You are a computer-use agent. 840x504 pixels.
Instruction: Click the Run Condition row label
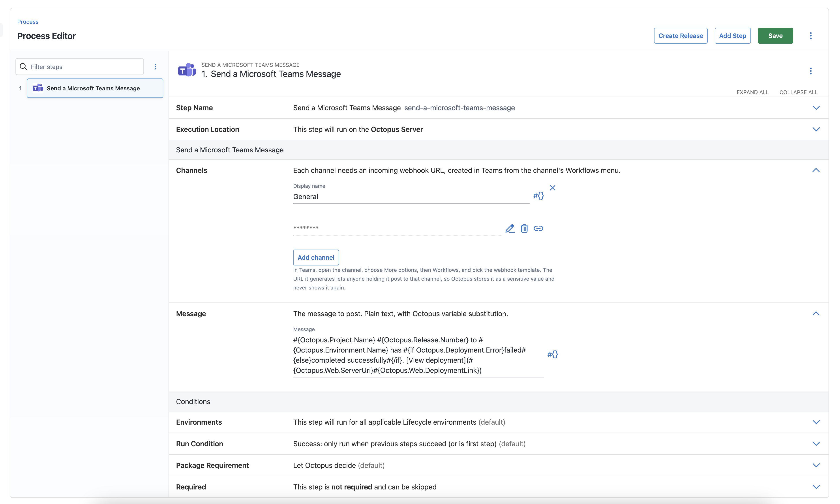pos(199,444)
